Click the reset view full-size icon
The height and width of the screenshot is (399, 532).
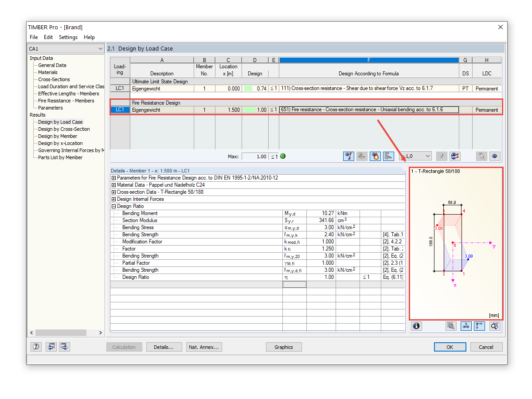(495, 326)
